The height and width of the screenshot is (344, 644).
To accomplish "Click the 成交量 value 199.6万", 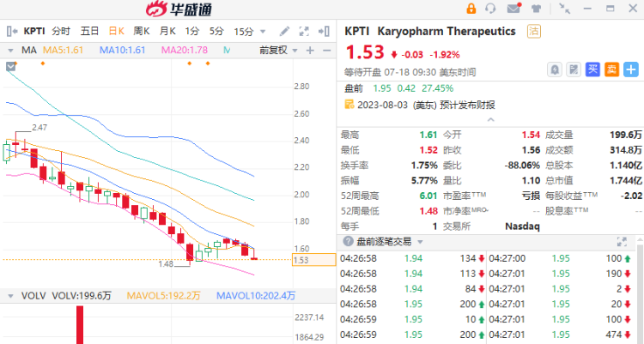I will point(626,135).
